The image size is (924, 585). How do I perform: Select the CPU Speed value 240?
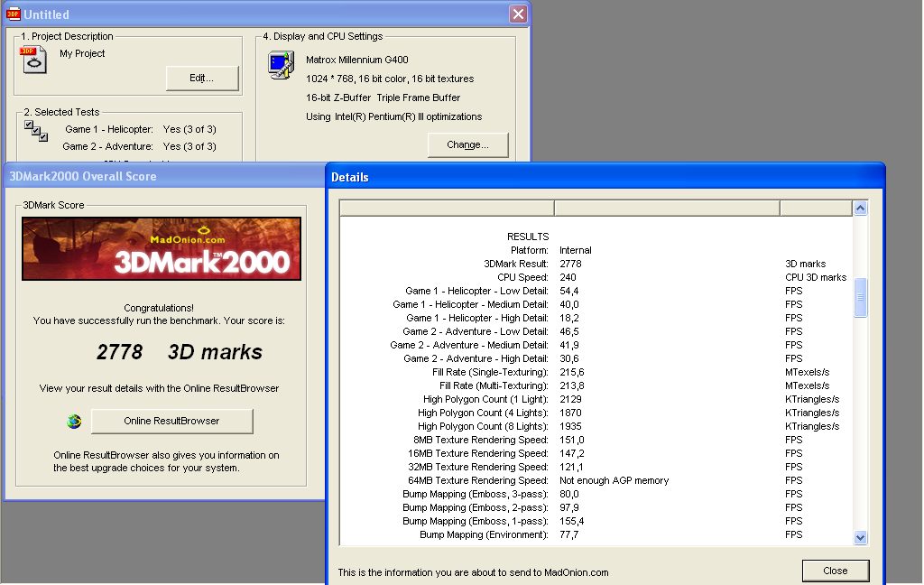point(568,277)
